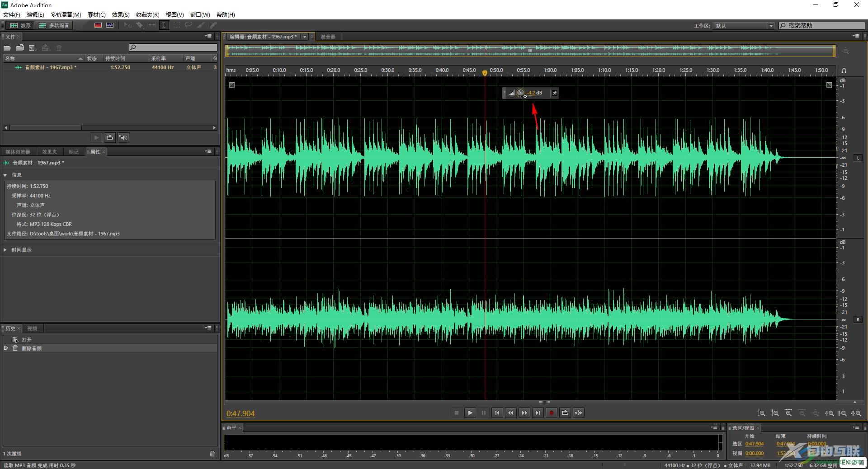Click the 搜索帮助 search box
The image size is (868, 469).
(821, 25)
